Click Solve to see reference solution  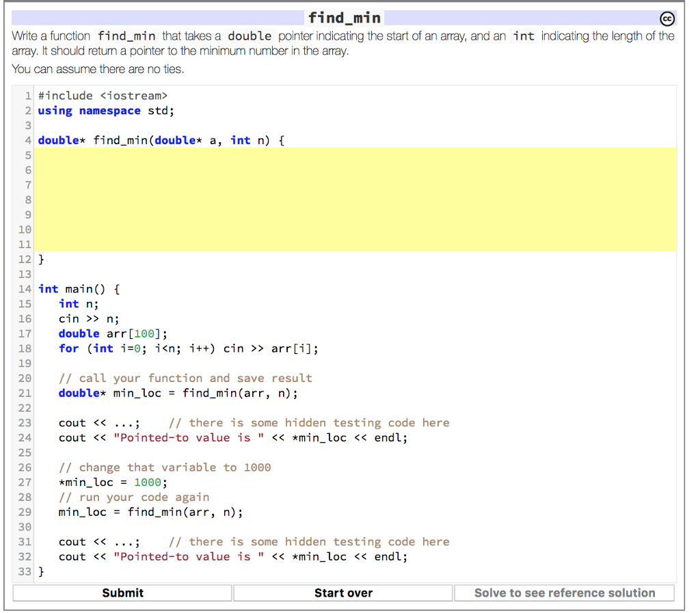564,592
